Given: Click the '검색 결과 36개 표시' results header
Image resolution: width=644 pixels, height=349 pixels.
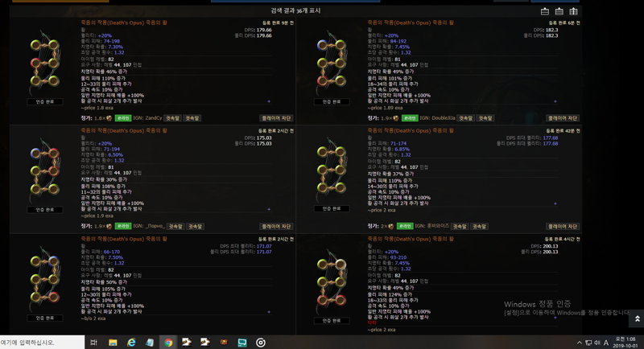Looking at the screenshot, I should (295, 10).
